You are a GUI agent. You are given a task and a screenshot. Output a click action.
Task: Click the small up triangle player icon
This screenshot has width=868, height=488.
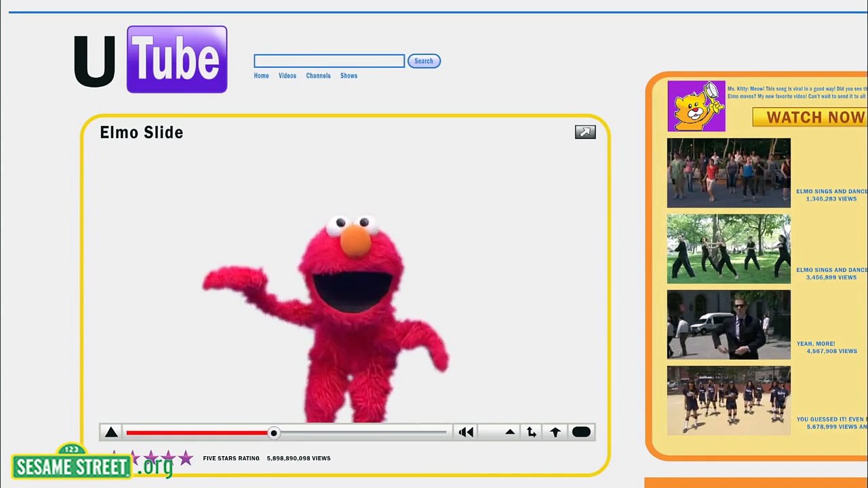point(510,432)
